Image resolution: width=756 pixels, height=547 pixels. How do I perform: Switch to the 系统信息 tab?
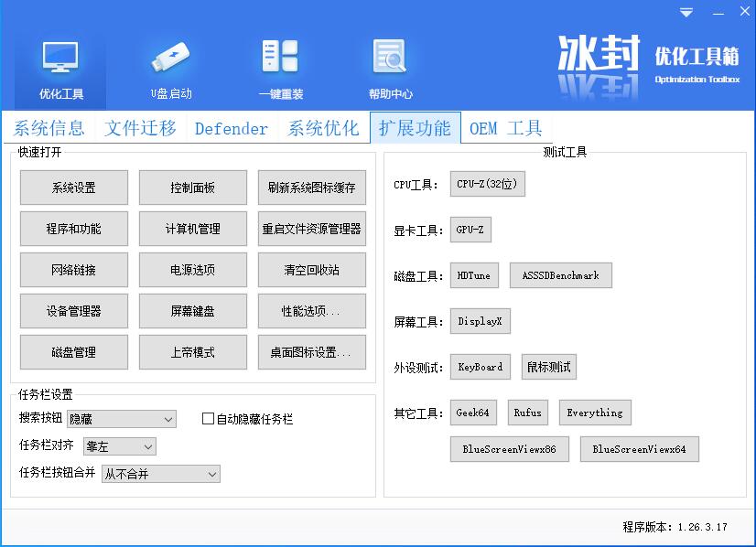(49, 128)
